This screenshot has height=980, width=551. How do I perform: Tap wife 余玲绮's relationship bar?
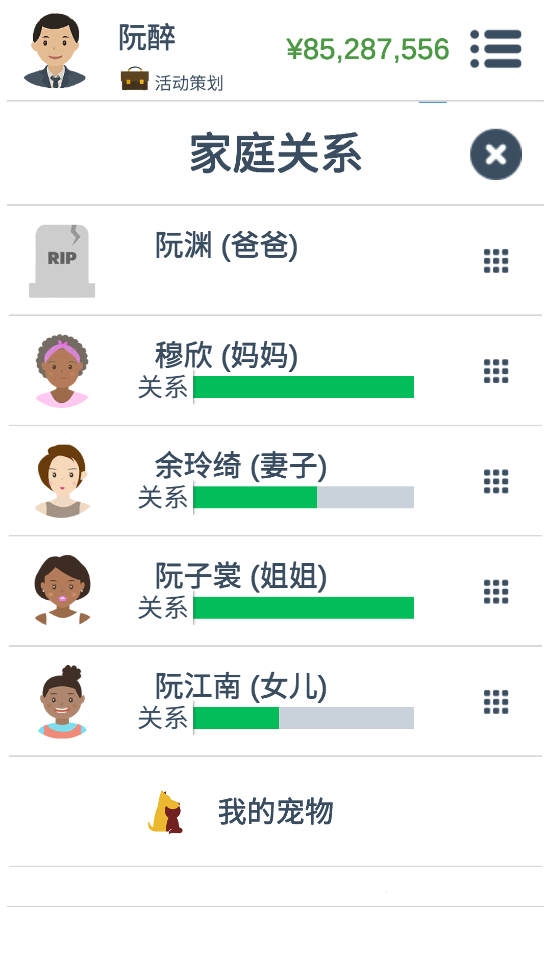[304, 498]
